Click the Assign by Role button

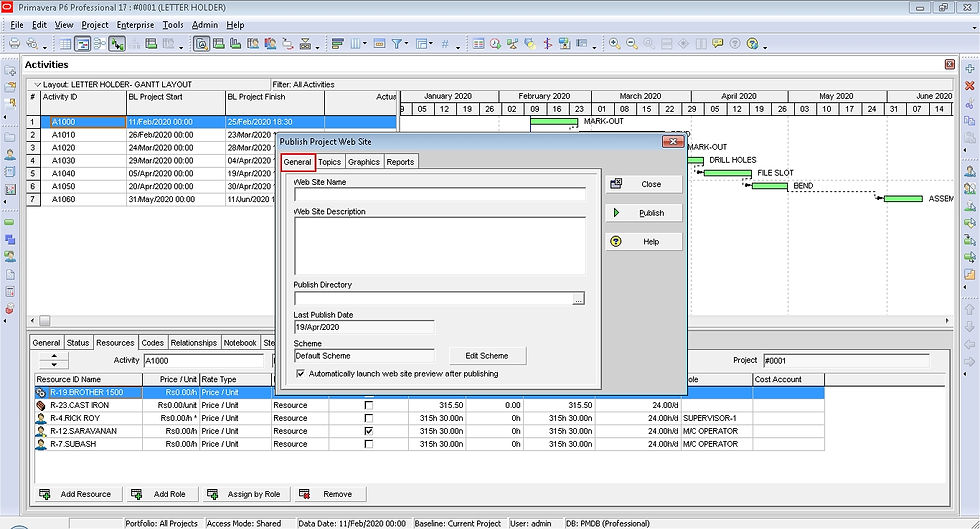pyautogui.click(x=246, y=494)
